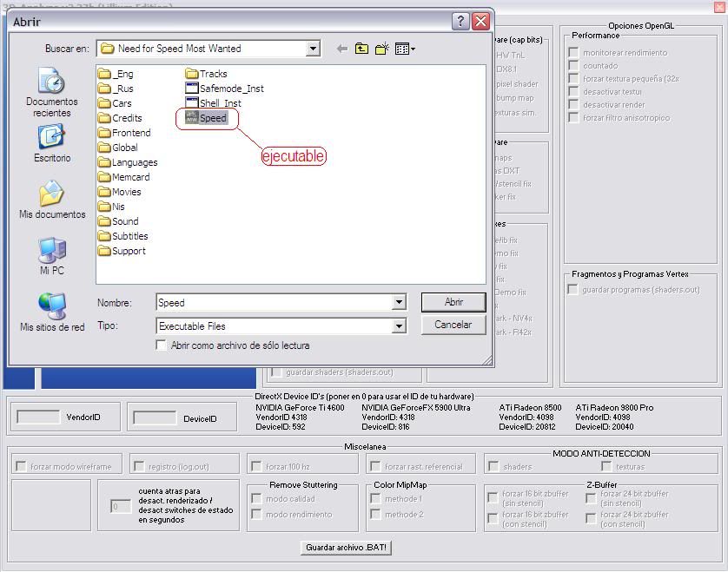The image size is (728, 572).
Task: Open Mi PC shortcut
Action: [52, 257]
